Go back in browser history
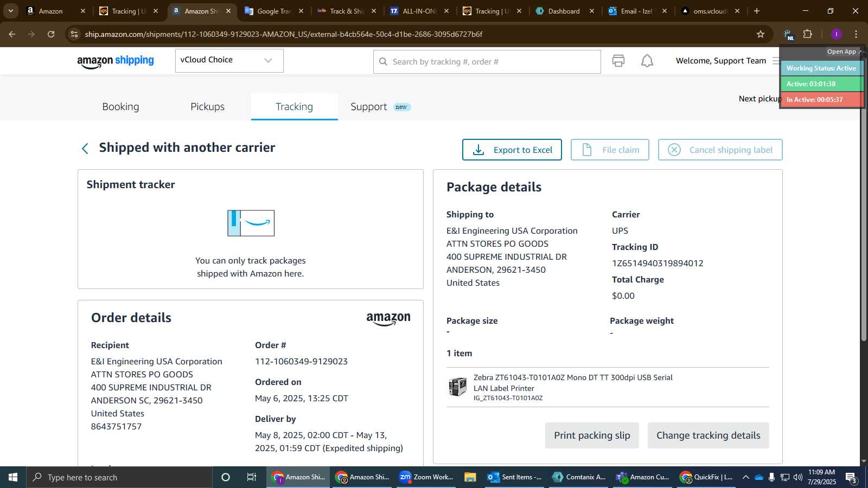 12,34
